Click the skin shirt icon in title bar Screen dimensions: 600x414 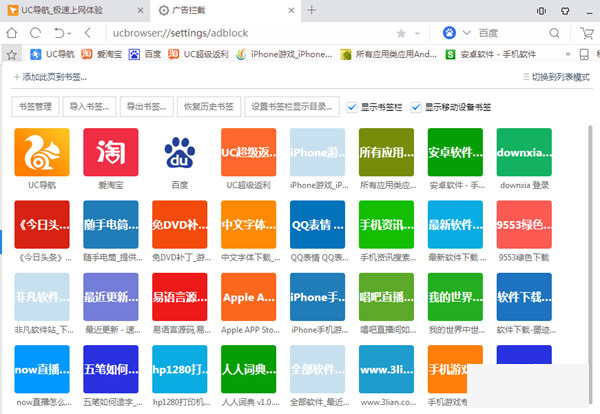coord(565,11)
